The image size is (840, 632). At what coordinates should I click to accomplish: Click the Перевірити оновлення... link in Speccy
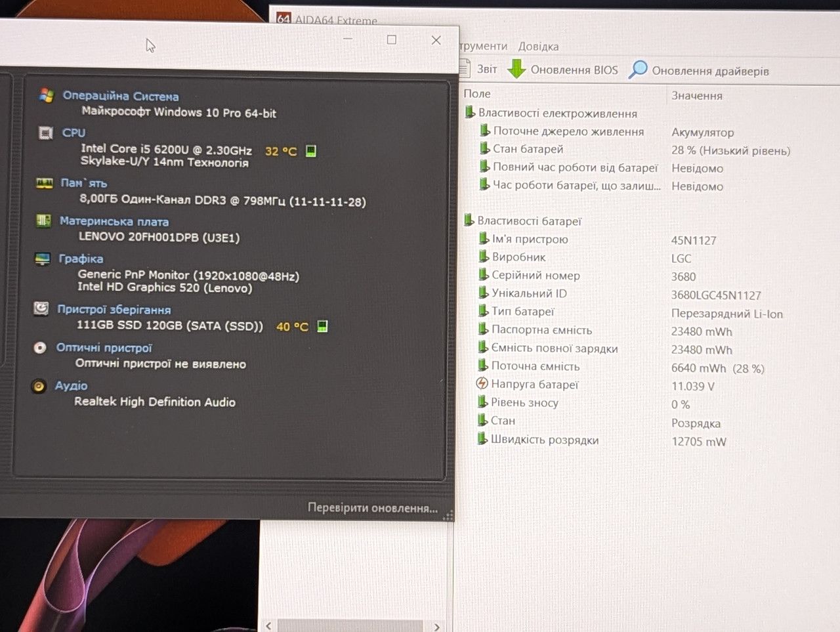(372, 508)
